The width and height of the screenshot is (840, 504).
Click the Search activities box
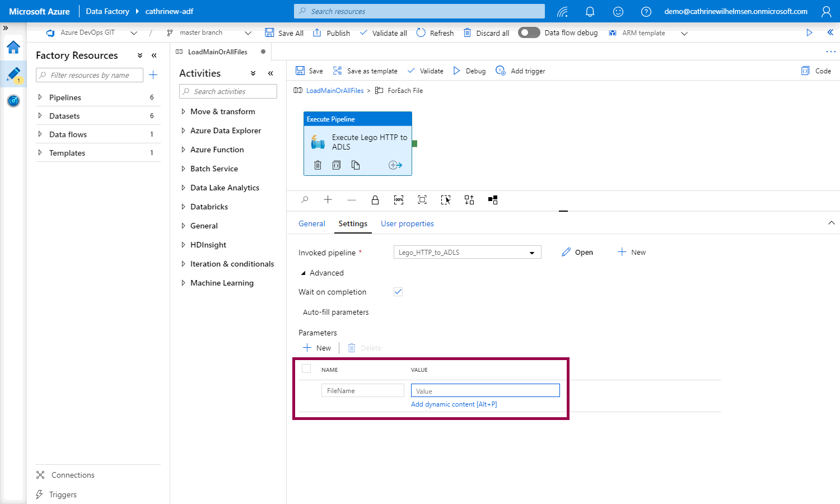[x=228, y=91]
